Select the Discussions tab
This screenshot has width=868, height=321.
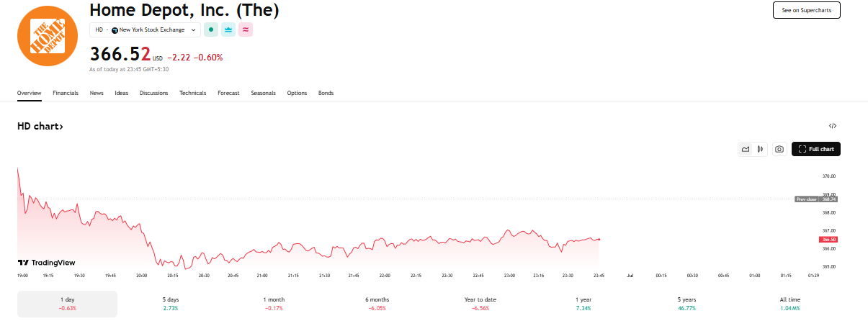(153, 94)
